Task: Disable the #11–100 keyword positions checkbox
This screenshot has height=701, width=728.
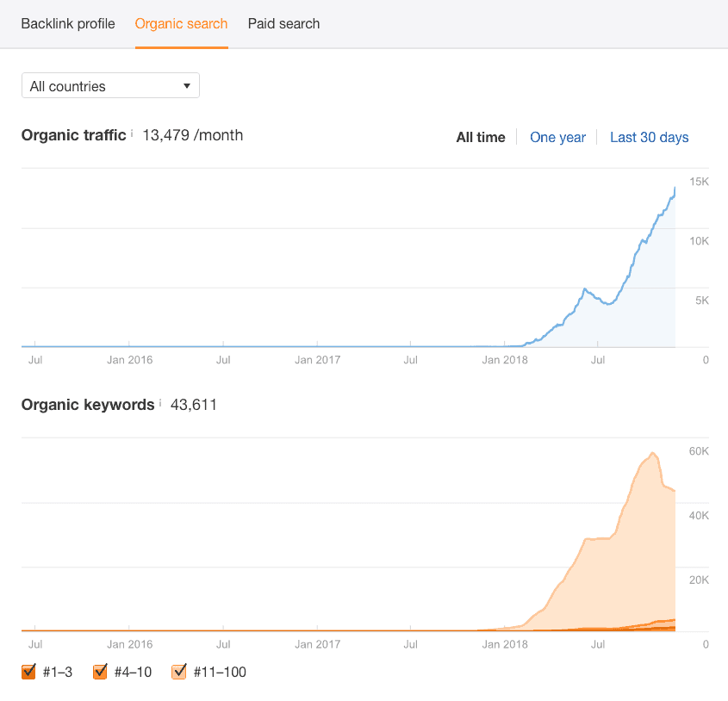Action: [179, 672]
